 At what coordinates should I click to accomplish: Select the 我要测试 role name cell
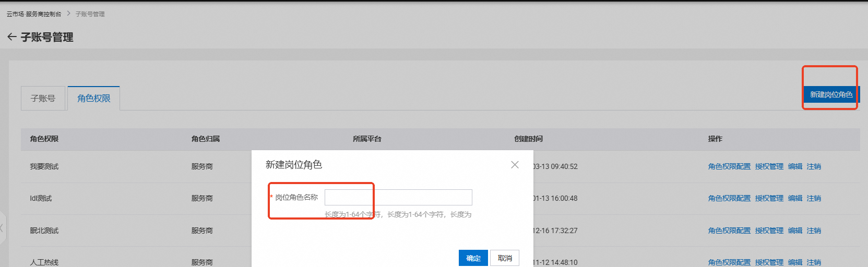44,166
